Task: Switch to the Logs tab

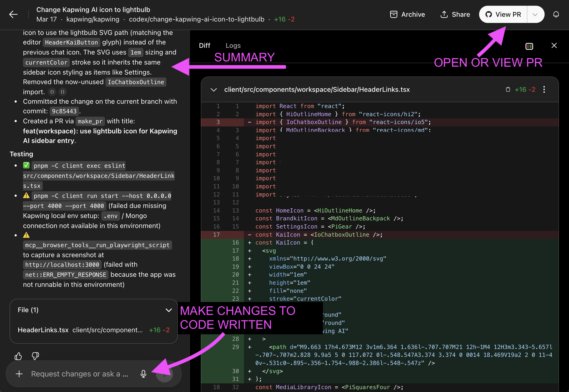Action: coord(233,45)
